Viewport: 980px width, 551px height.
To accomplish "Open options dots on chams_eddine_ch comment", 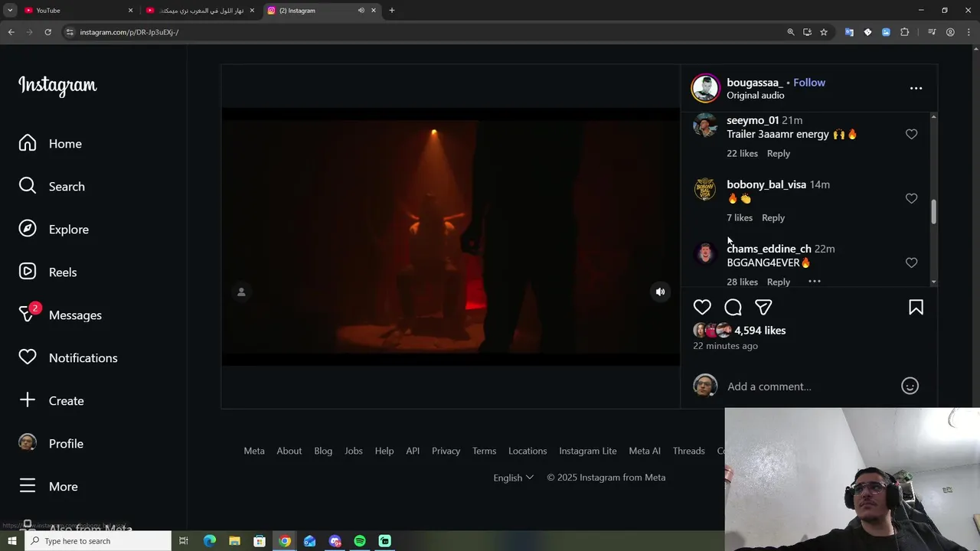I will (815, 282).
